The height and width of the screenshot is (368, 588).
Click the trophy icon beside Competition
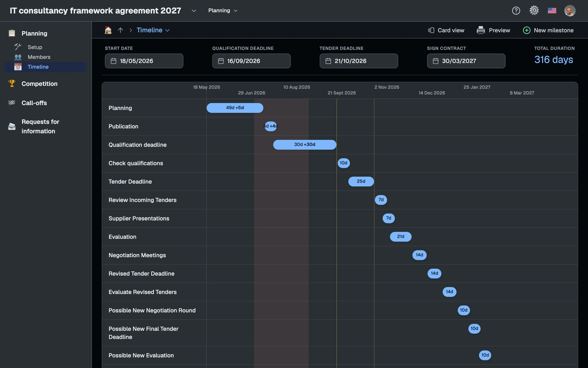[12, 83]
